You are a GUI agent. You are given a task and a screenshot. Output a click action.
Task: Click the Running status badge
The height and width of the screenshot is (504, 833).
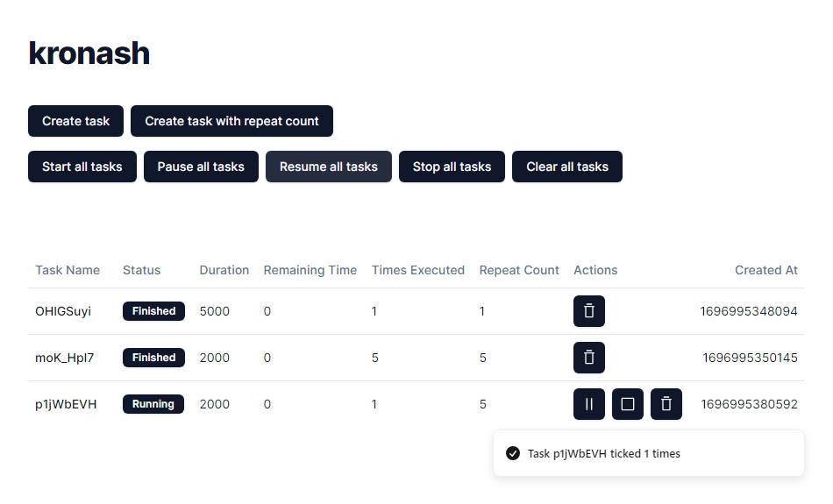pyautogui.click(x=153, y=404)
